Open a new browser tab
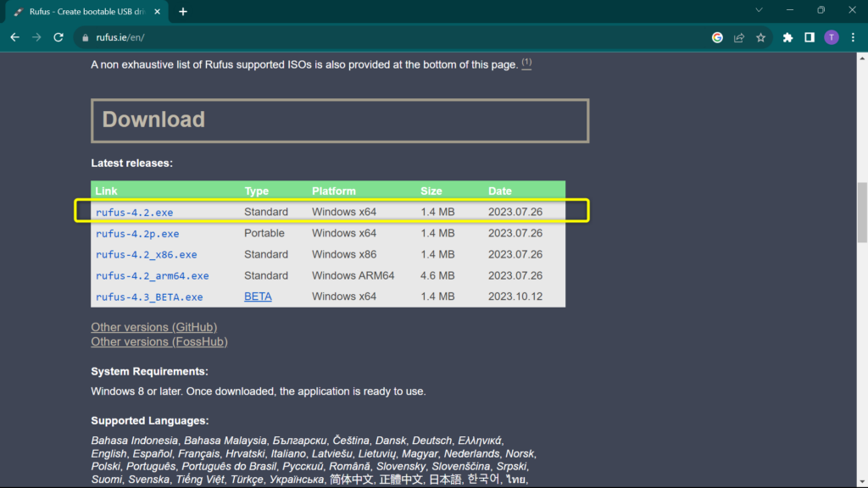868x488 pixels. click(x=181, y=12)
